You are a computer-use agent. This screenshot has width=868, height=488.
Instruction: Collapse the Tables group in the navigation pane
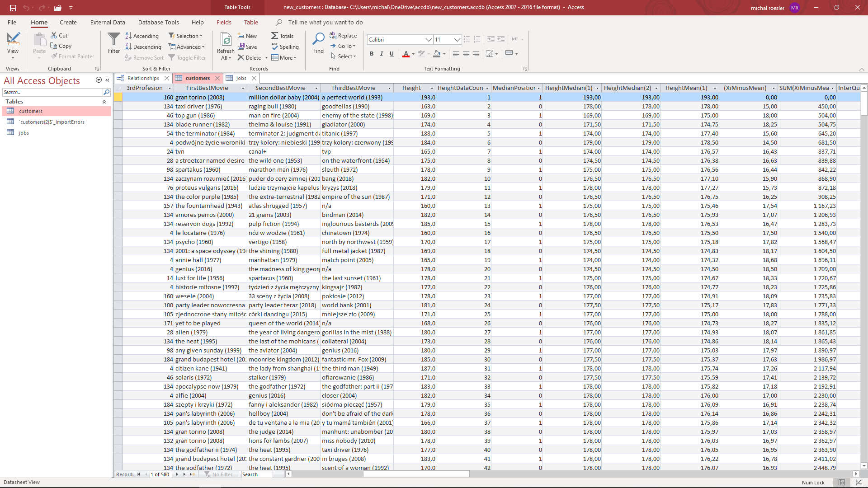click(104, 102)
